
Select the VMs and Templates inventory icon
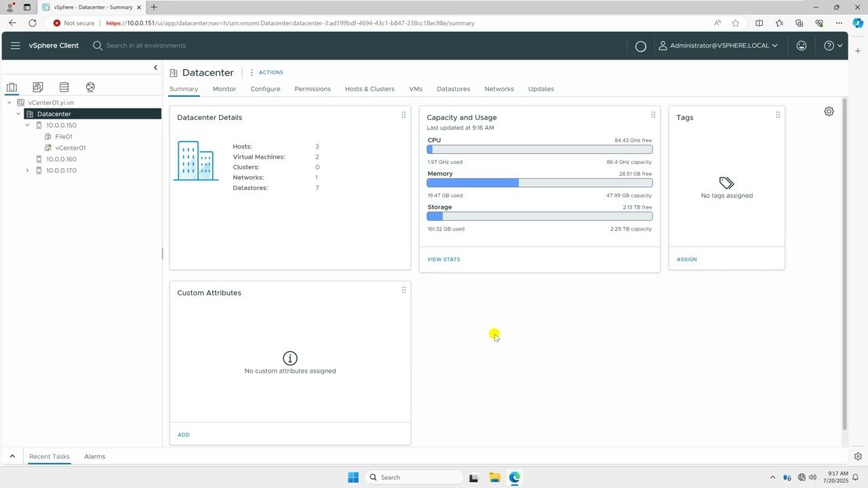37,87
